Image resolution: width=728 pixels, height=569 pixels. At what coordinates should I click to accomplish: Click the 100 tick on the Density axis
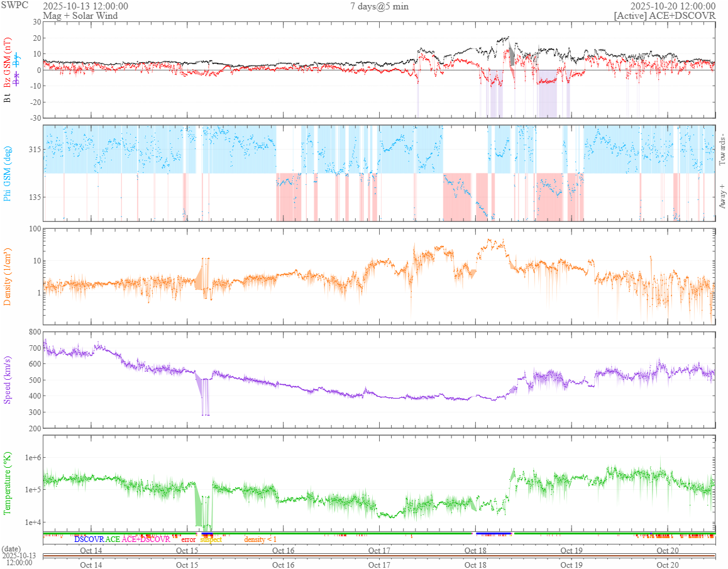click(35, 228)
